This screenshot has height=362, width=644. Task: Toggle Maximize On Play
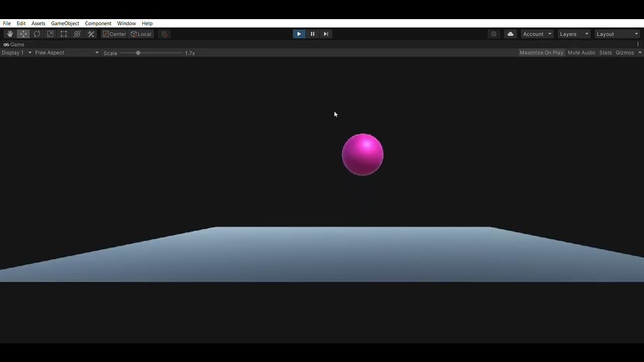(x=541, y=53)
